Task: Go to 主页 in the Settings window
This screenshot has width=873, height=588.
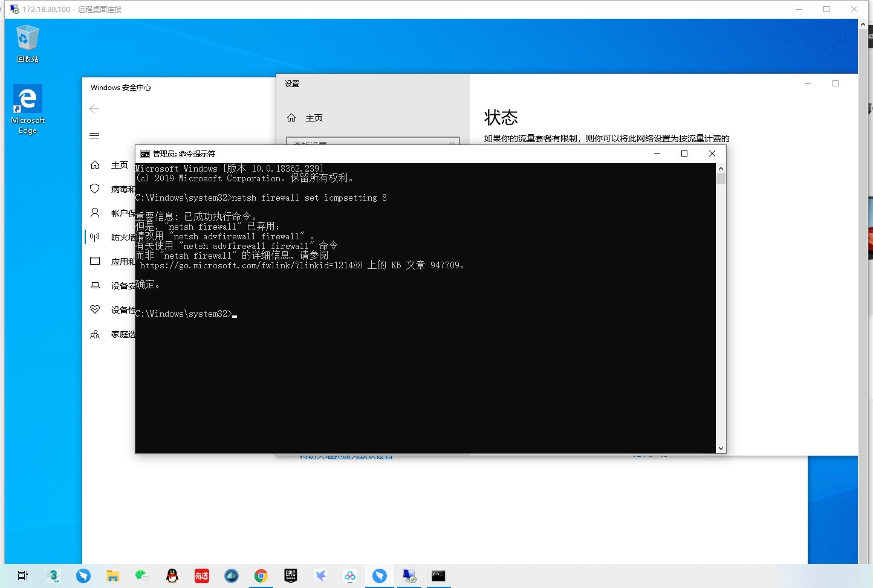Action: point(314,118)
